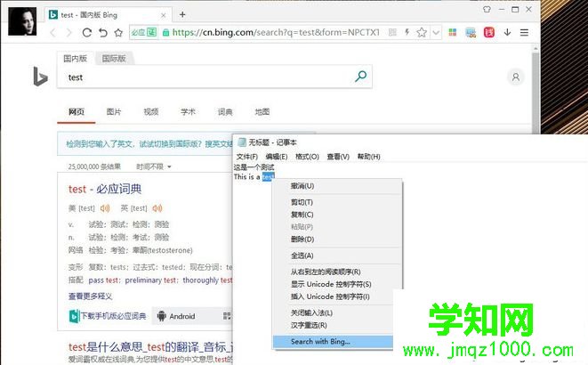Reload the page with refresh icon
The width and height of the screenshot is (588, 365).
click(x=87, y=33)
